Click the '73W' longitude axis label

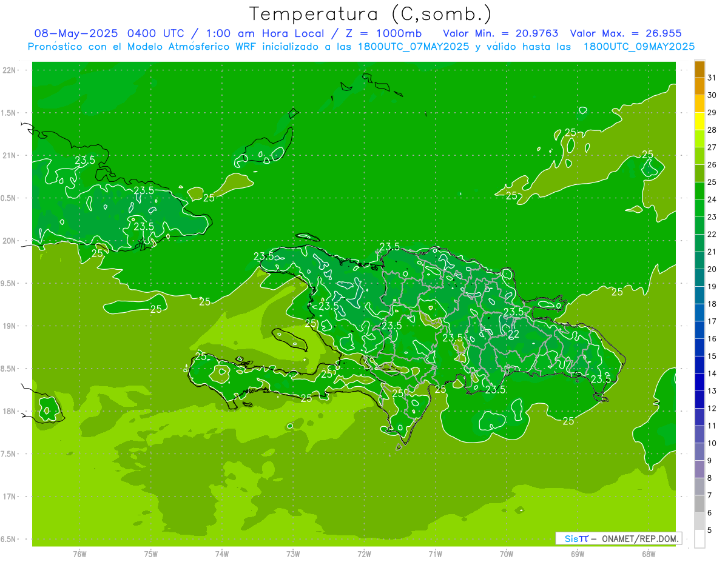293,555
